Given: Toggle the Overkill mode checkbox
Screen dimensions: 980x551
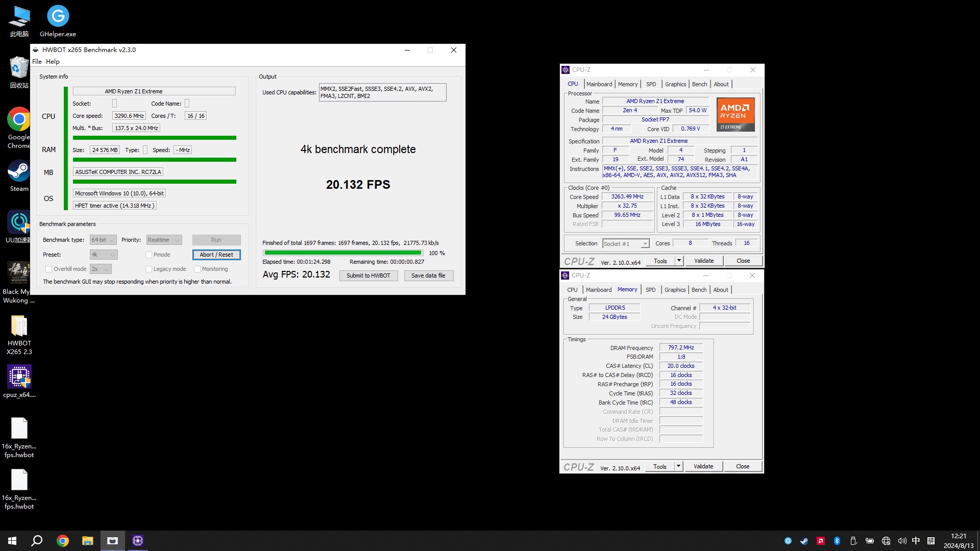Looking at the screenshot, I should (x=48, y=269).
